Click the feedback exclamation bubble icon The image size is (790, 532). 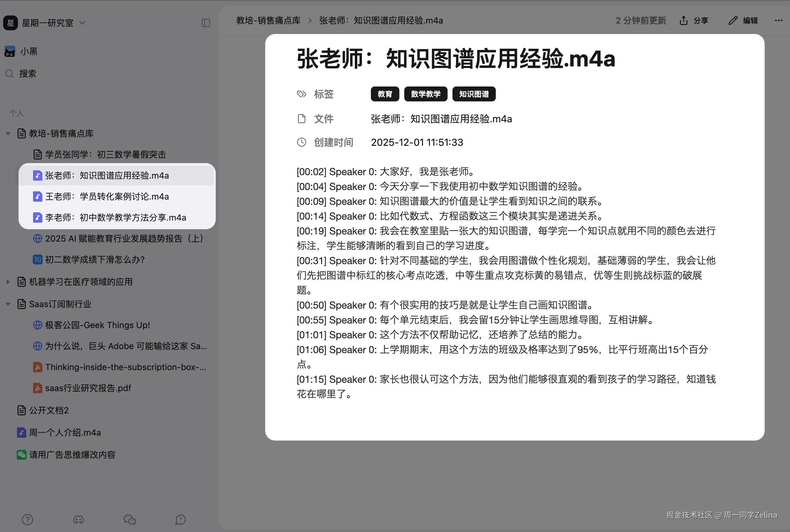[x=180, y=519]
